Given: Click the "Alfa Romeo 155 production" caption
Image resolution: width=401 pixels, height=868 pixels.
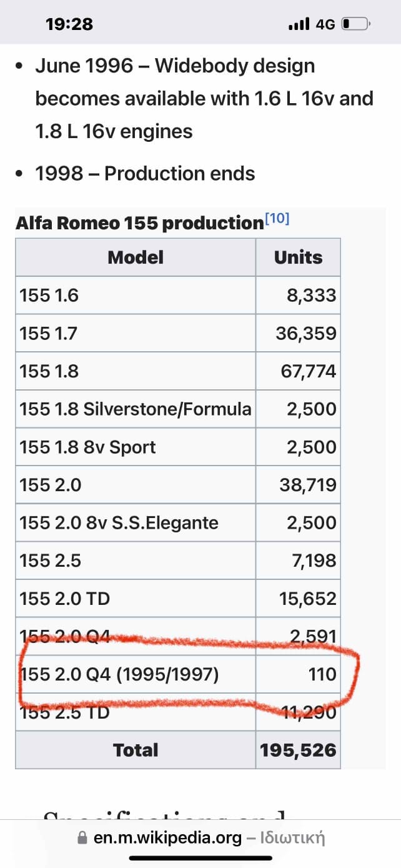Looking at the screenshot, I should tap(139, 223).
